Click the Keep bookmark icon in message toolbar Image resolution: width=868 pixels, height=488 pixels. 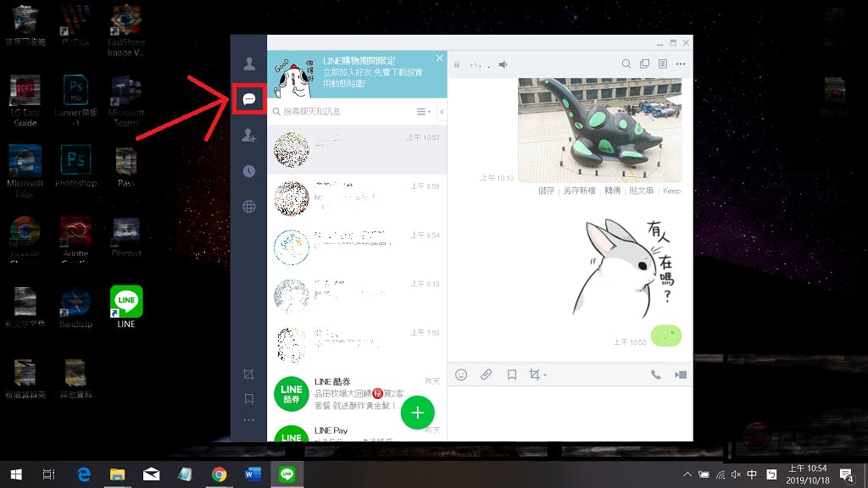coord(512,375)
